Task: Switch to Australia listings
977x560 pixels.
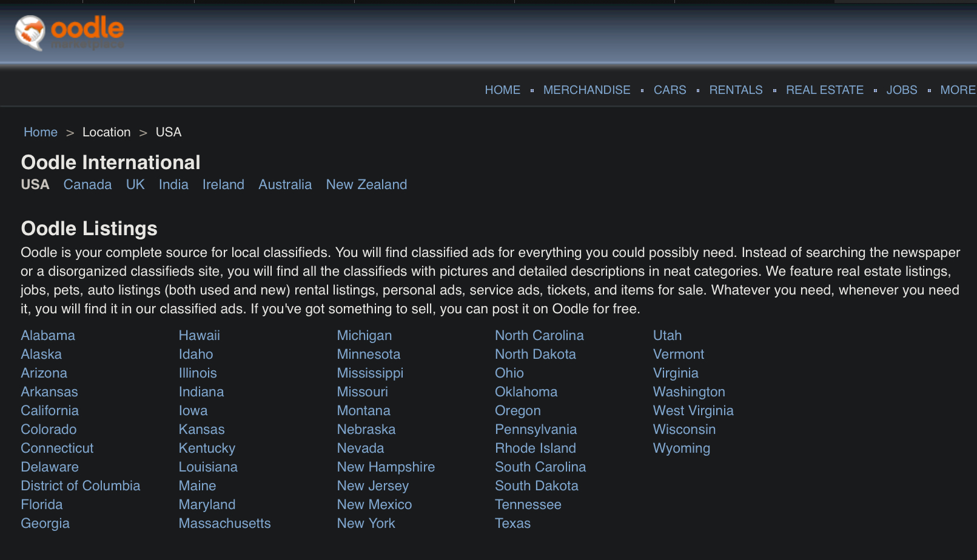Action: [285, 185]
